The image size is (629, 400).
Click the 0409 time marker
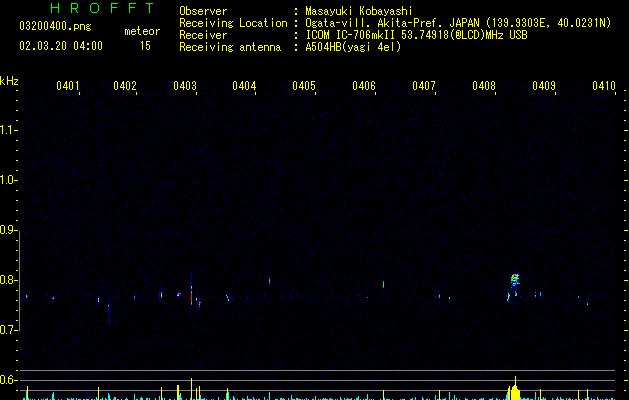point(544,86)
